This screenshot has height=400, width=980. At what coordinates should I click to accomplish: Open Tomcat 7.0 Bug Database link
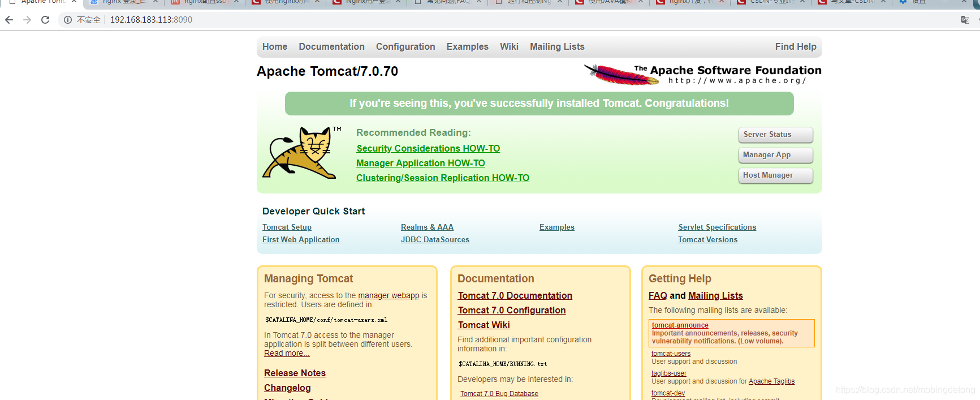coord(499,394)
